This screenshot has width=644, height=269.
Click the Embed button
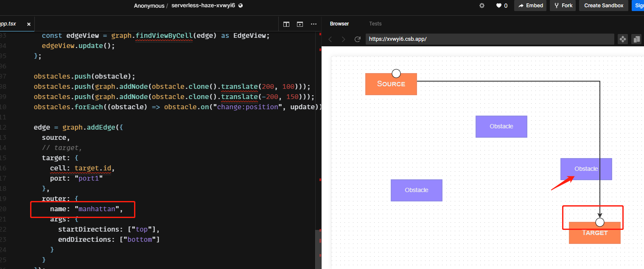tap(530, 6)
